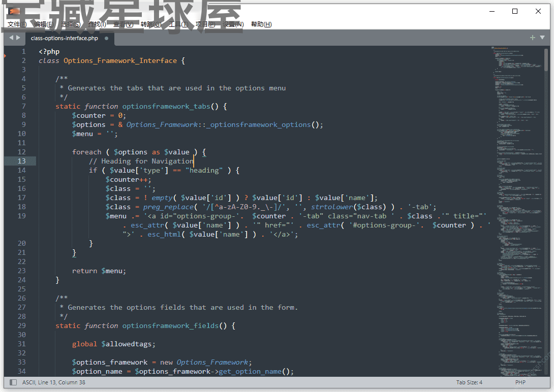
Task: Open the 项目(P) menu
Action: pos(205,24)
